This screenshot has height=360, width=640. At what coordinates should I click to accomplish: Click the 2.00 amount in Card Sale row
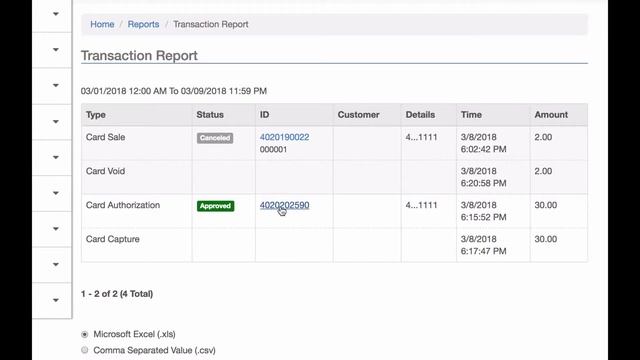543,137
